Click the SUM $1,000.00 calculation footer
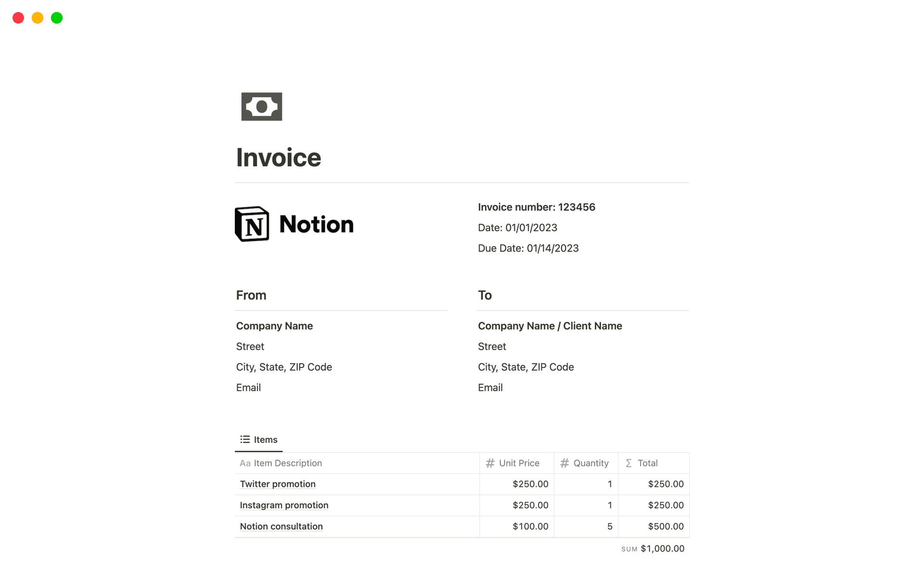The height and width of the screenshot is (578, 924). coord(653,549)
